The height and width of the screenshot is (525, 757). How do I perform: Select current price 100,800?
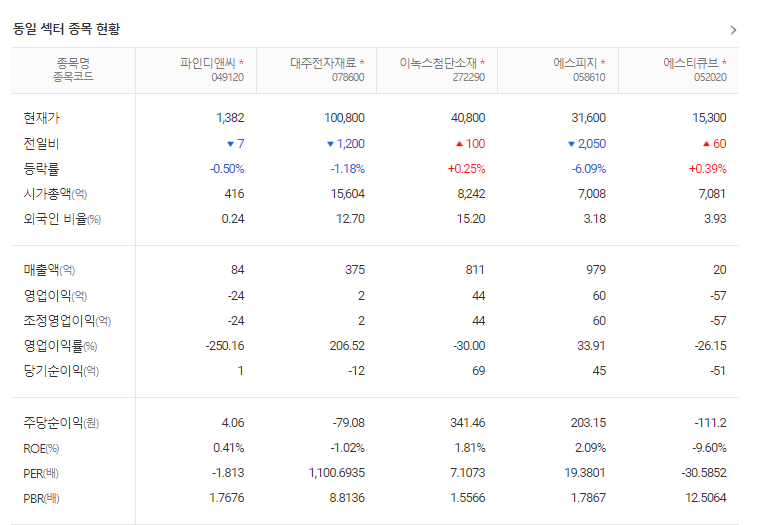pos(344,118)
